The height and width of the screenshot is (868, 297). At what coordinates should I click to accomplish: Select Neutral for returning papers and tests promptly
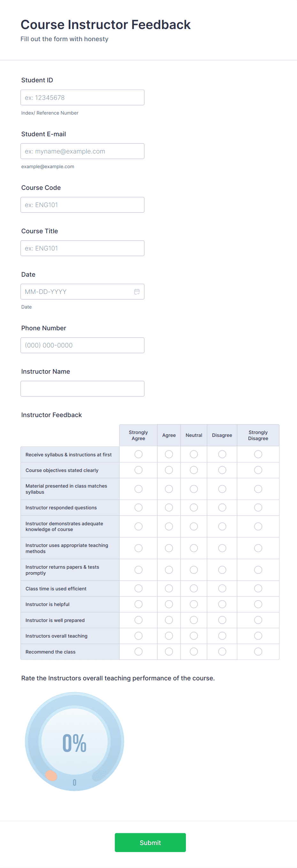coord(194,570)
